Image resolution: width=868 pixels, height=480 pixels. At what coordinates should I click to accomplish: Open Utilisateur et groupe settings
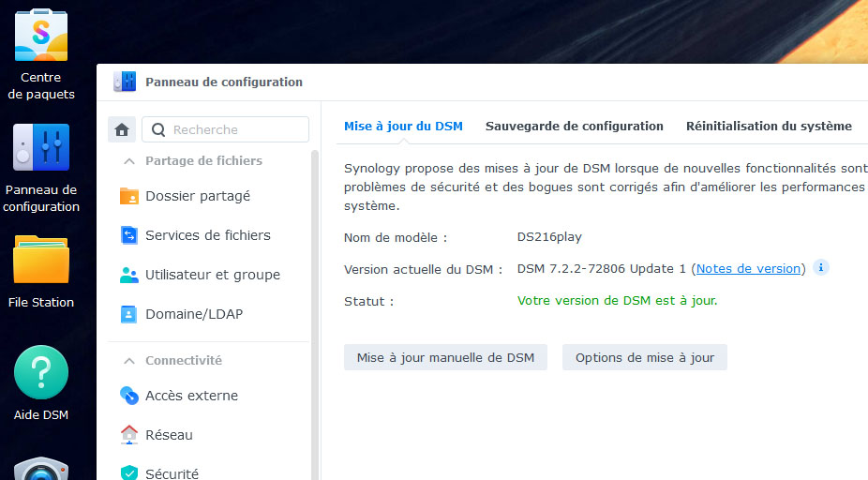[x=212, y=275]
